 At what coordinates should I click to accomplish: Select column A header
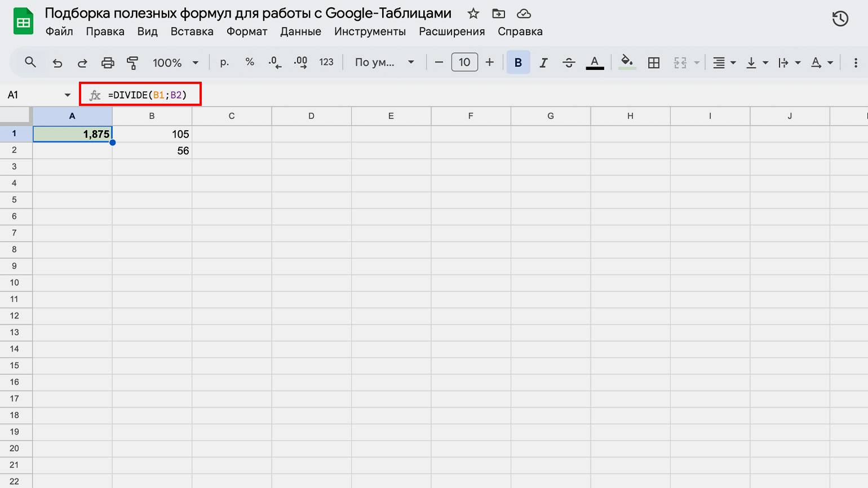click(72, 116)
